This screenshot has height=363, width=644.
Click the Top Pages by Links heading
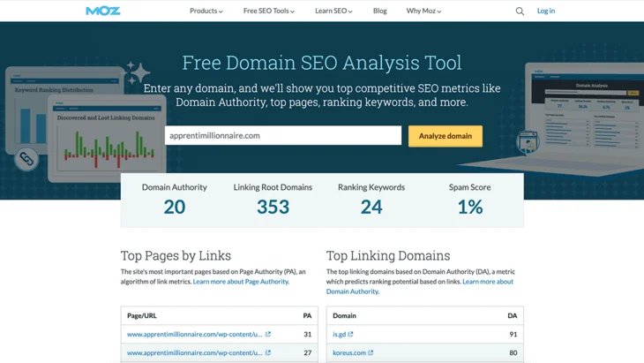(176, 256)
